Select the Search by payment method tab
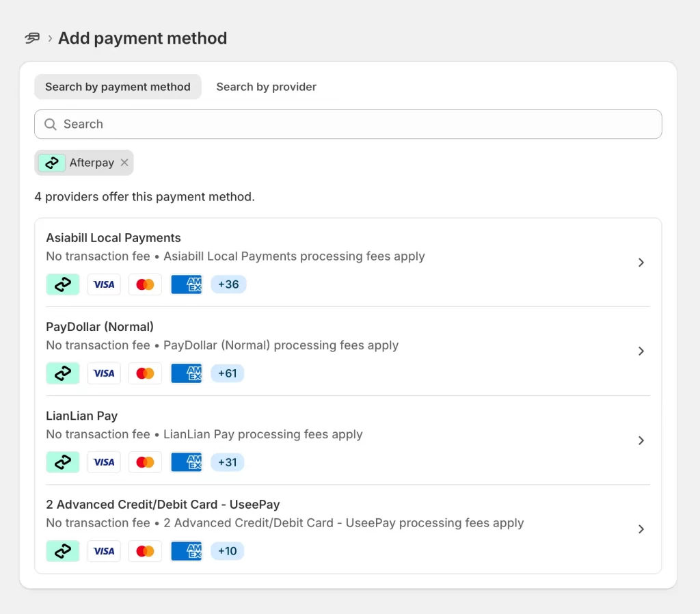 coord(118,87)
